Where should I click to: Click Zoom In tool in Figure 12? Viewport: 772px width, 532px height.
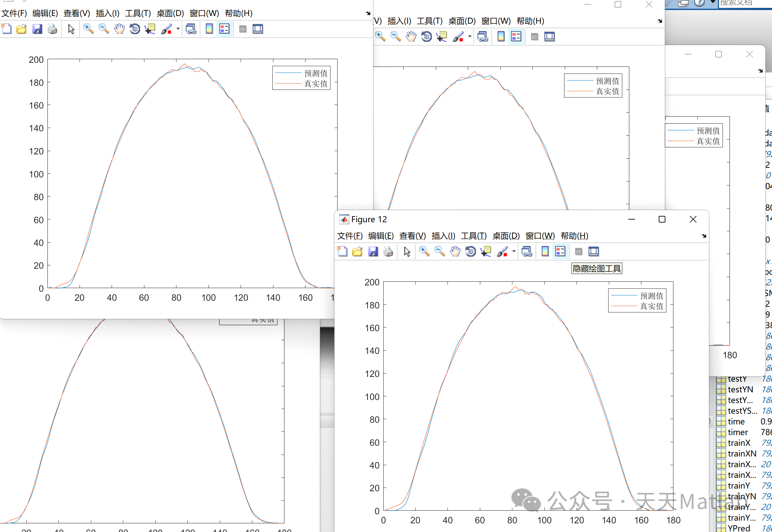424,251
